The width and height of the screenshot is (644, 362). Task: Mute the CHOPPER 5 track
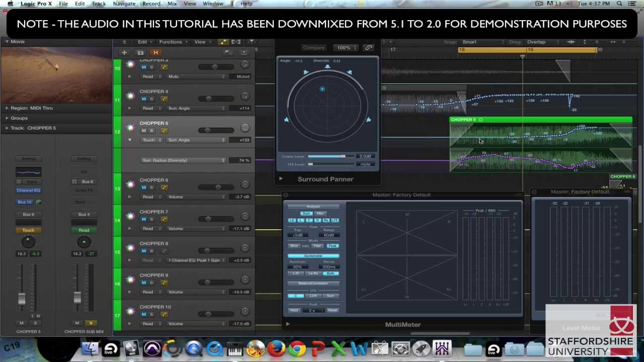(143, 130)
